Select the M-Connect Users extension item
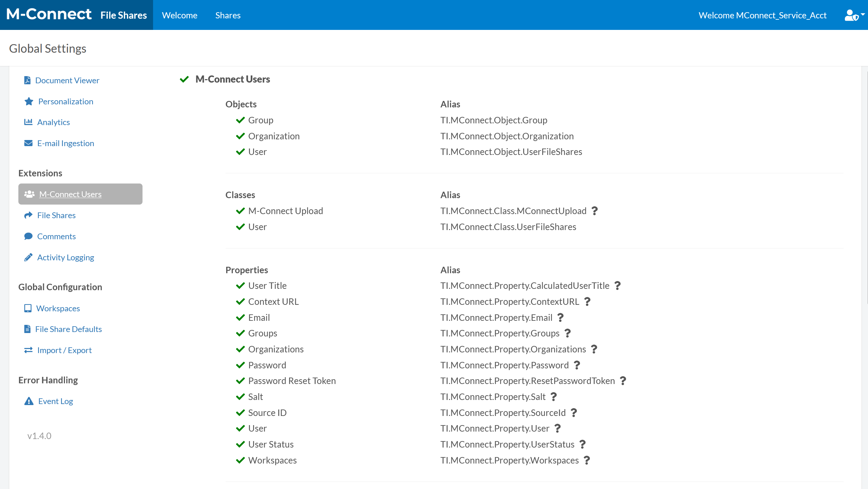The width and height of the screenshot is (868, 489). click(70, 194)
